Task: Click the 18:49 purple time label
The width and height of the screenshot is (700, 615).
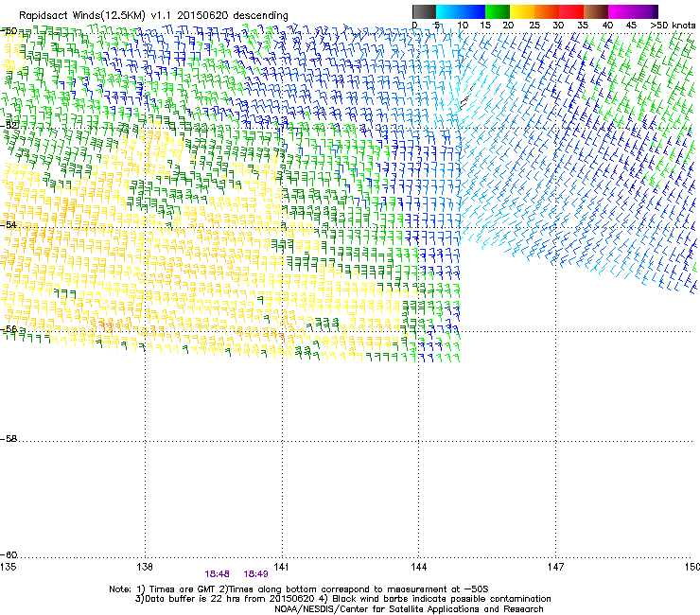Action: coord(255,574)
